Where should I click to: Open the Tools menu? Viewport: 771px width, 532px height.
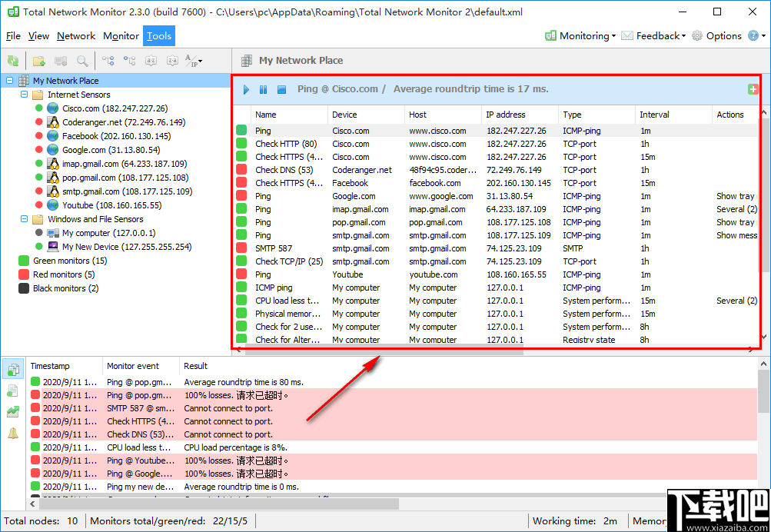click(x=158, y=35)
